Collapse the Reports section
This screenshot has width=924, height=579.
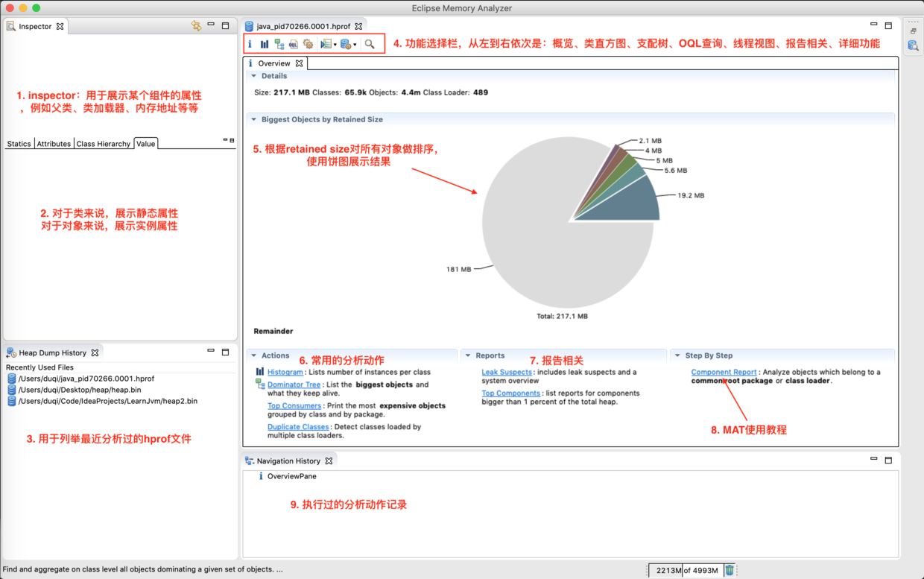[x=468, y=355]
